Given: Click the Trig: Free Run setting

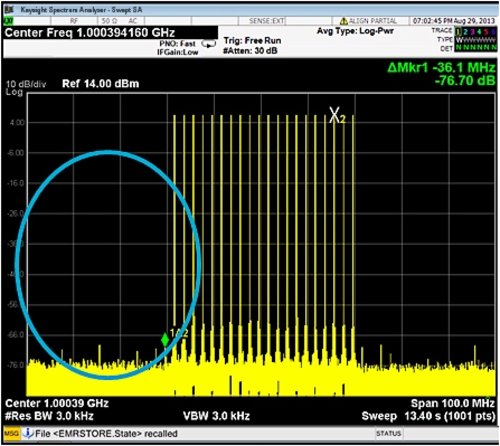Looking at the screenshot, I should (x=252, y=41).
